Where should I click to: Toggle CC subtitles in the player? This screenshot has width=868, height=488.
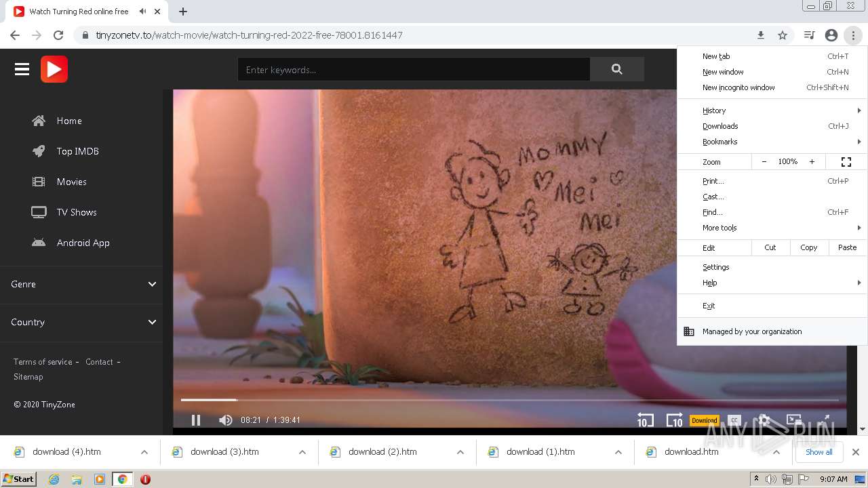click(x=734, y=420)
